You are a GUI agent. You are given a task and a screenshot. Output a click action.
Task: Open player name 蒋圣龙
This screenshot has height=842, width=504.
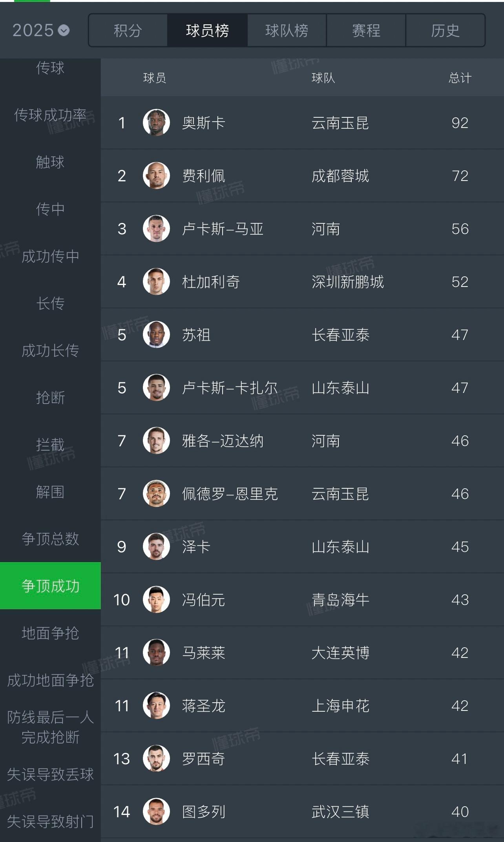[203, 706]
